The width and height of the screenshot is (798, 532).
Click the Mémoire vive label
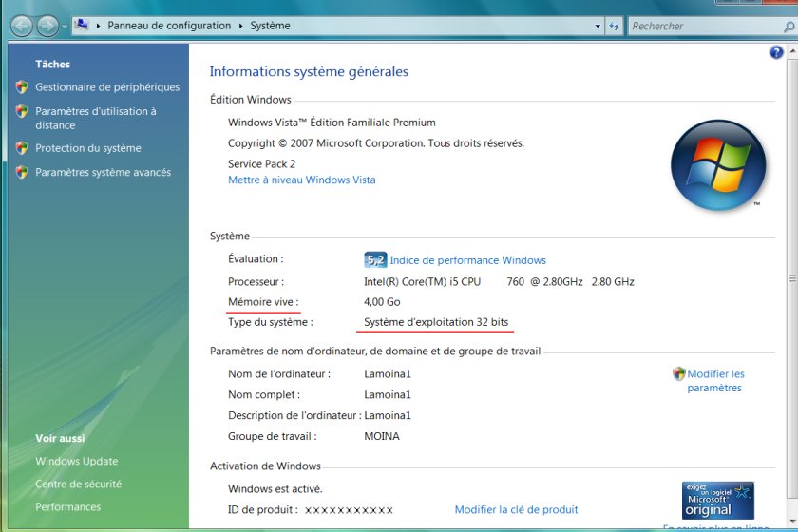[263, 302]
